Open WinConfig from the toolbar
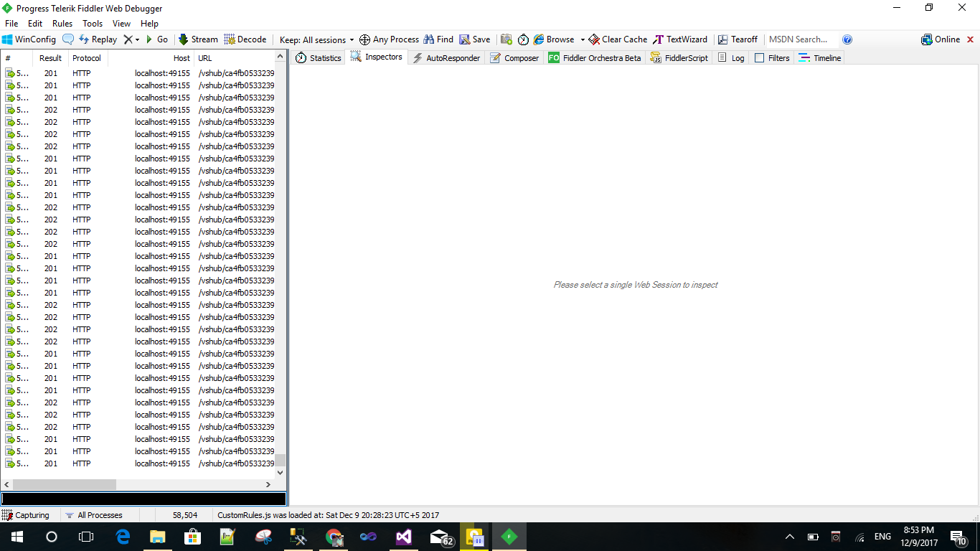The width and height of the screenshot is (980, 551). pyautogui.click(x=29, y=39)
